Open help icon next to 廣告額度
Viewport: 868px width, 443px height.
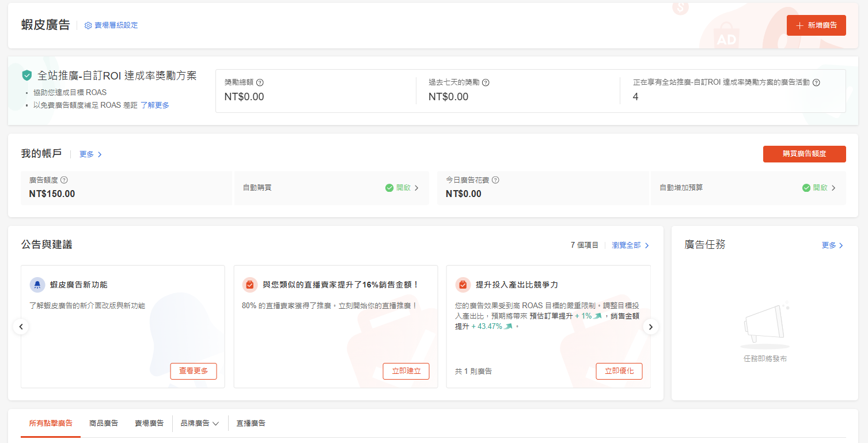point(64,180)
